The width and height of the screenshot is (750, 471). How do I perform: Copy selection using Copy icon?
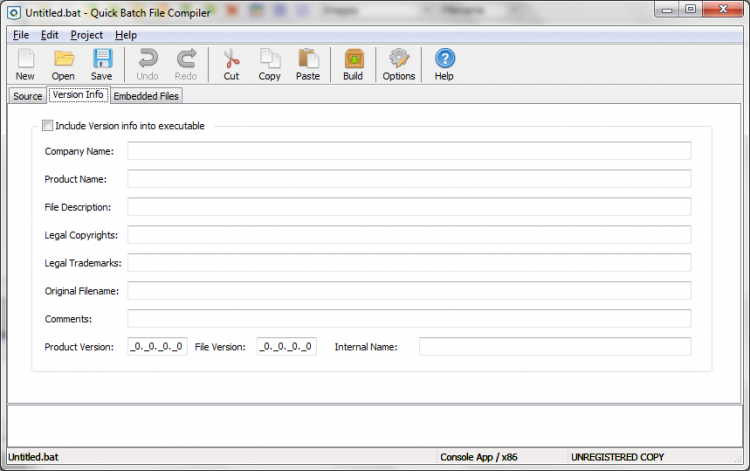(x=270, y=65)
